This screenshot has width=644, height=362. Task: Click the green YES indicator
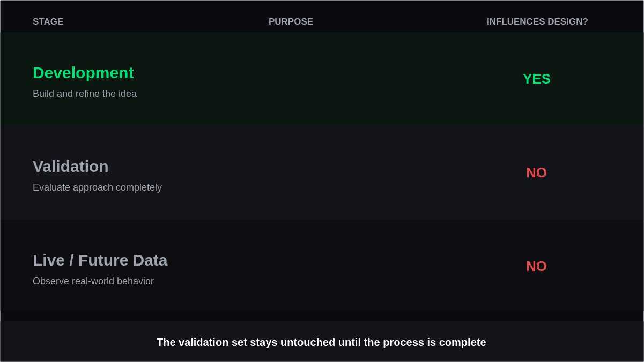click(537, 79)
